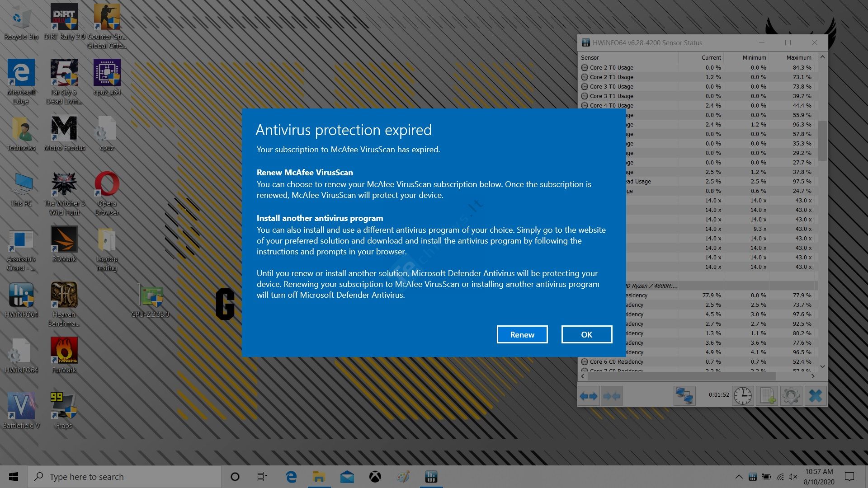
Task: Switch to HWiNFO64 in the taskbar
Action: pos(431,477)
